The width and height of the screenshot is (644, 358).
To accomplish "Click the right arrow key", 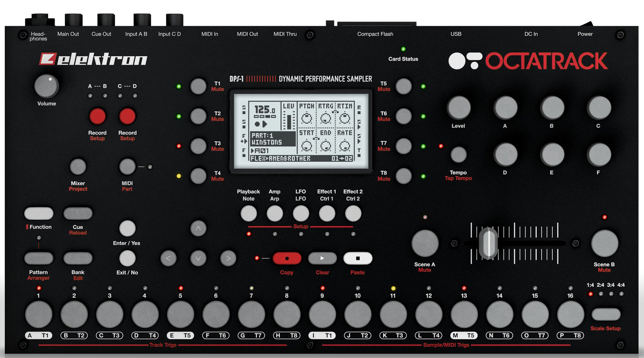I will click(x=228, y=258).
